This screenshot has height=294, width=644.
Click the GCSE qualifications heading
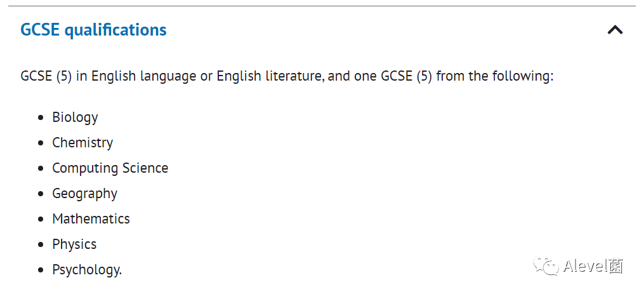[94, 30]
